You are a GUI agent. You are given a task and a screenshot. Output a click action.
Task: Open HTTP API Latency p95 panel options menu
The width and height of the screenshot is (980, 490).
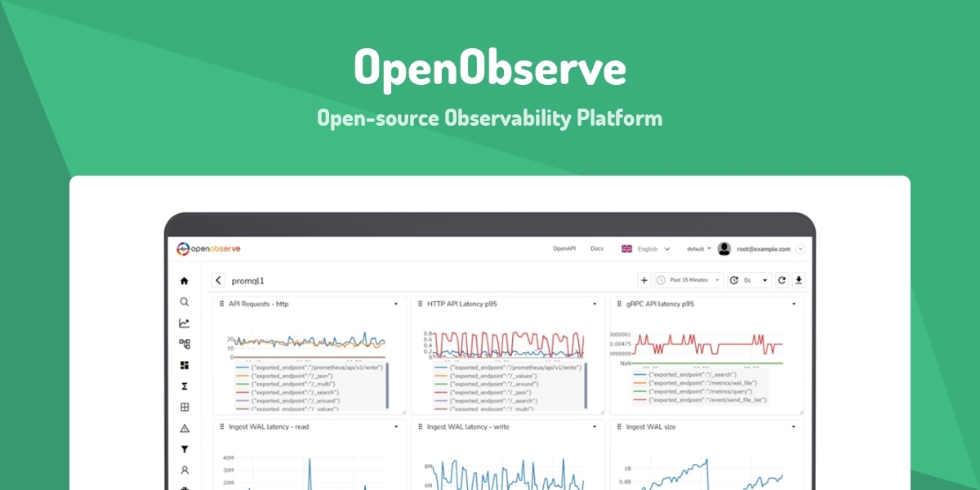click(x=595, y=304)
